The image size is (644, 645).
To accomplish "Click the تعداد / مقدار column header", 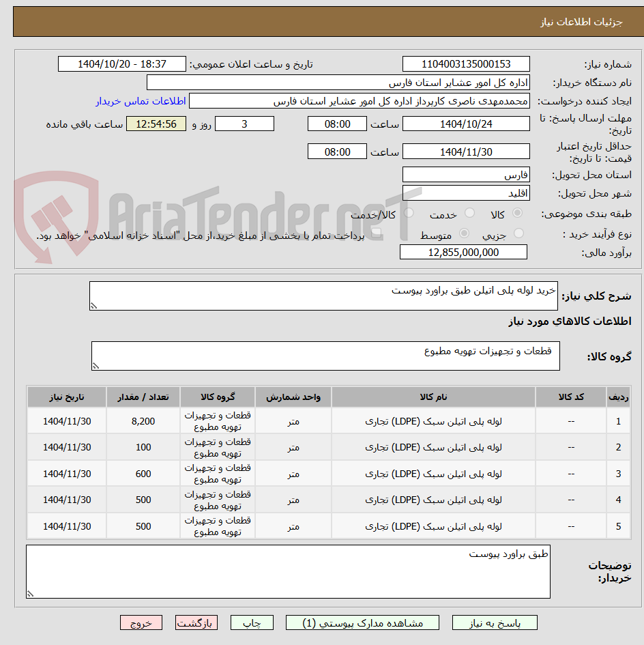I will [143, 397].
